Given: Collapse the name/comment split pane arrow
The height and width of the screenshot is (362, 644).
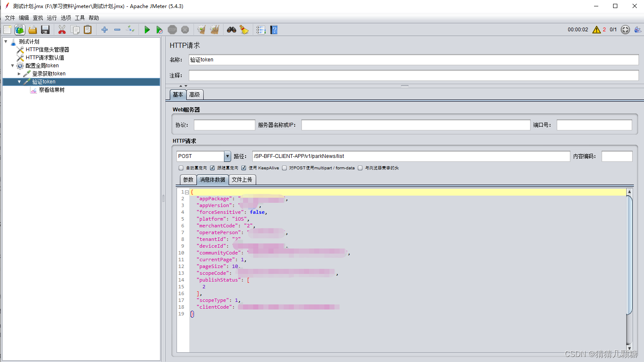Looking at the screenshot, I should tap(181, 86).
